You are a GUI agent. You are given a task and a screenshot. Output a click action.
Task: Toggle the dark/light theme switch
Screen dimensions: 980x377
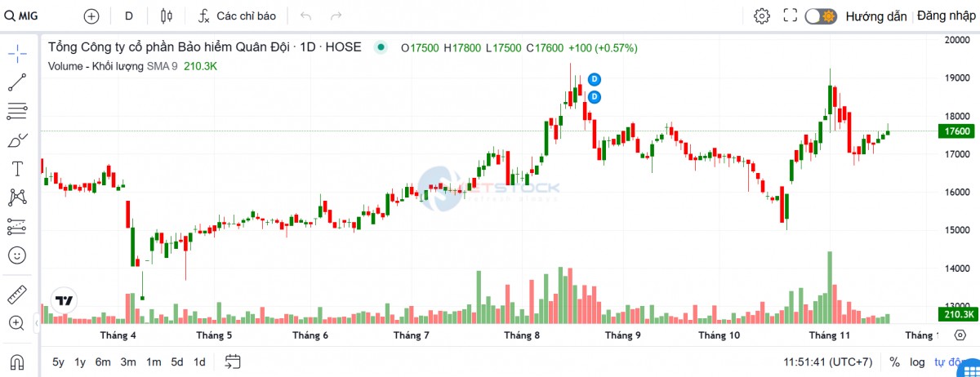pos(821,16)
